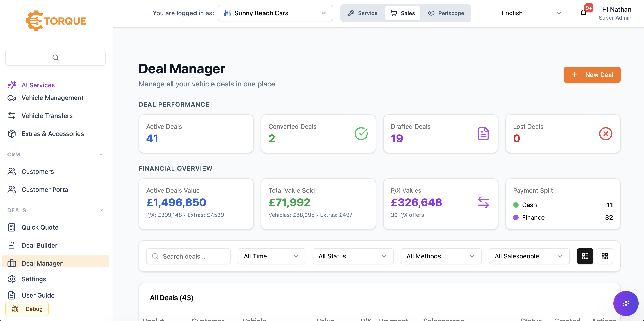Click the Customers people icon
Screen dimensions: 644x321
[x=12, y=172]
